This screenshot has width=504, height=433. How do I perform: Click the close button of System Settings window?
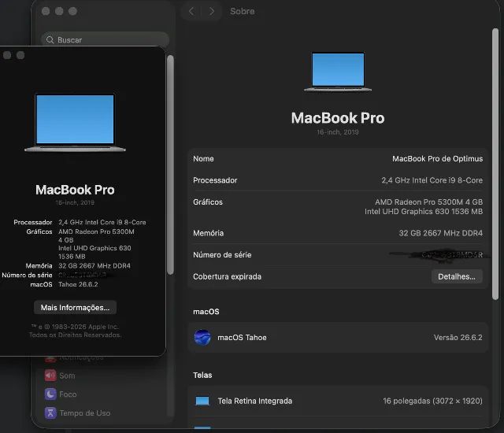coord(46,12)
